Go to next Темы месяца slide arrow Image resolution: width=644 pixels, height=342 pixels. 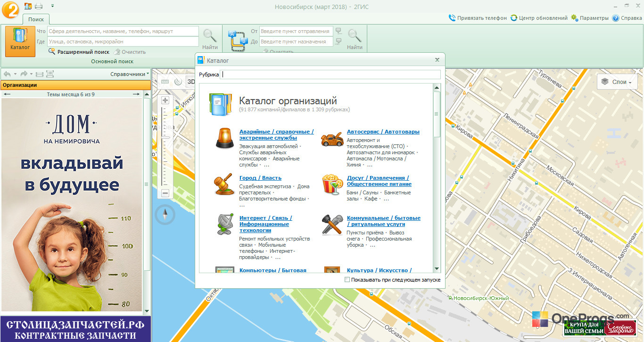(x=136, y=94)
